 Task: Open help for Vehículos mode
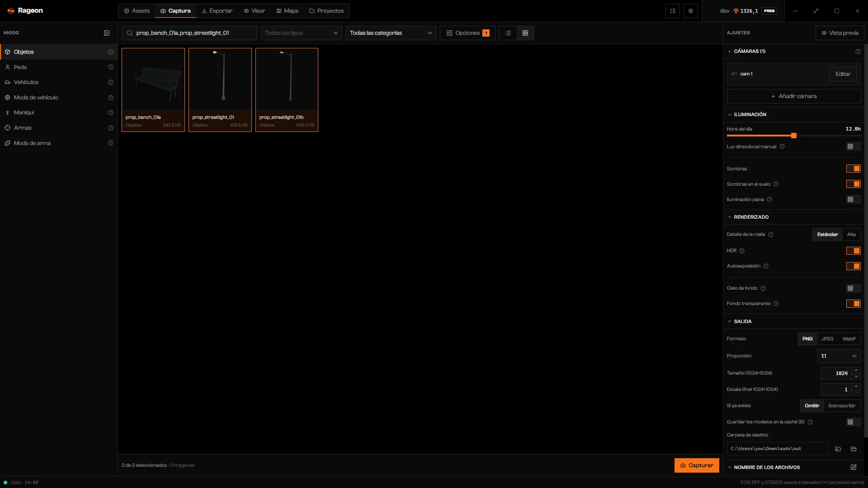tap(111, 82)
